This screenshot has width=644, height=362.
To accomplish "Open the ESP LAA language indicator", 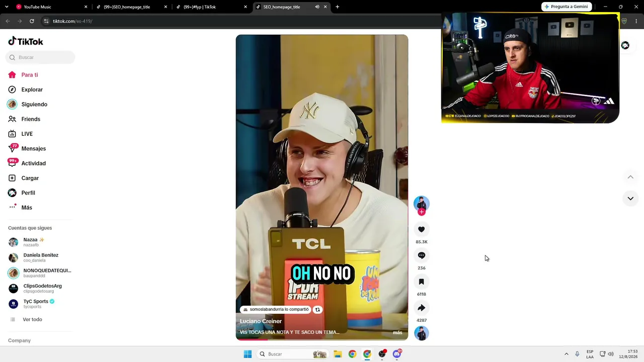I will pos(590,354).
